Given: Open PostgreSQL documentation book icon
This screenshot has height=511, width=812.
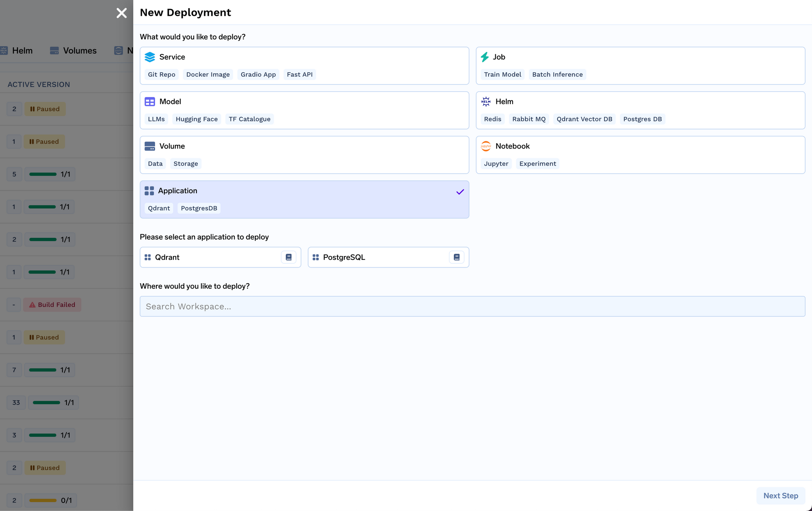Looking at the screenshot, I should [x=457, y=257].
